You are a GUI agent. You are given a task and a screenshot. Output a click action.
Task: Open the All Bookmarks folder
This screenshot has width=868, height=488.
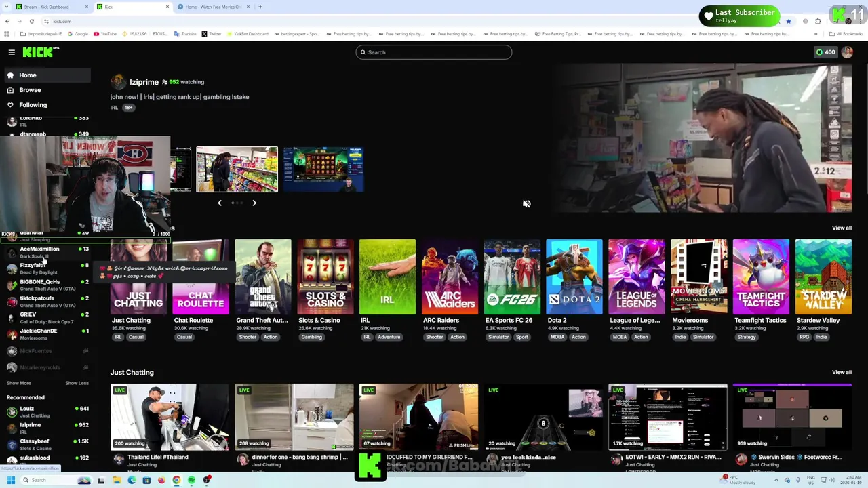click(848, 34)
